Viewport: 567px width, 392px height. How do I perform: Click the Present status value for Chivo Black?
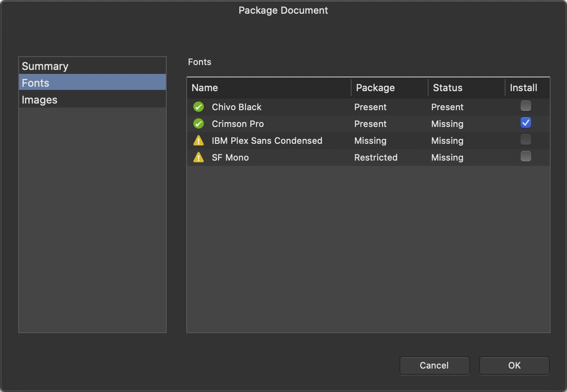448,107
